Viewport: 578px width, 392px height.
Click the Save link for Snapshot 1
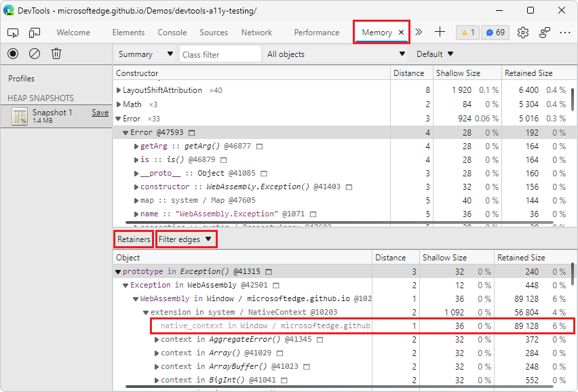coord(100,113)
